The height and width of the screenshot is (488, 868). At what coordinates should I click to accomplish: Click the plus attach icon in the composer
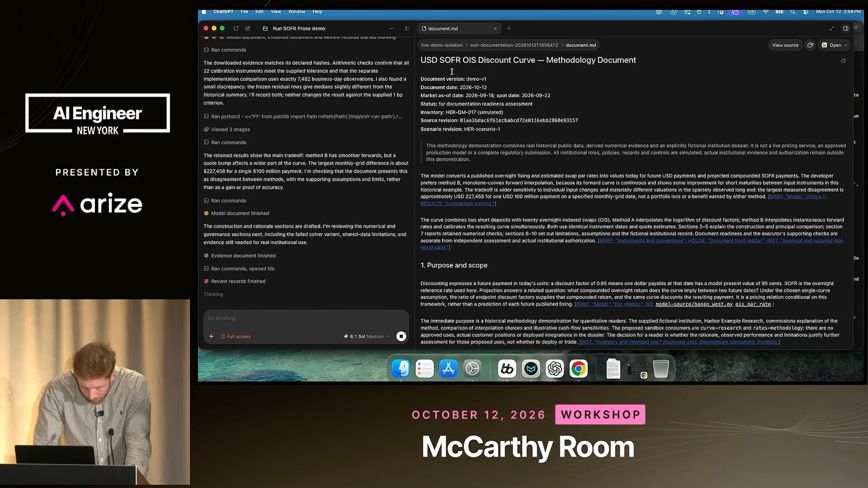coord(212,336)
